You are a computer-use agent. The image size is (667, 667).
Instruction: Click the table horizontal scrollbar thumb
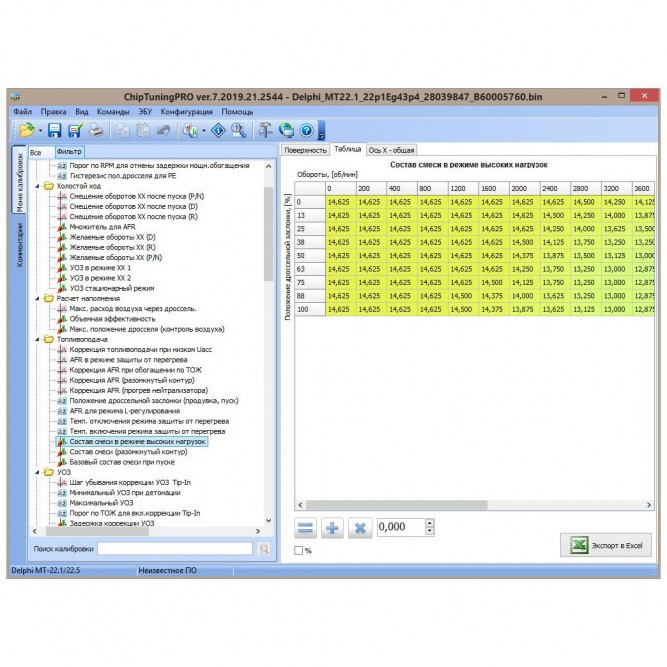click(x=396, y=505)
